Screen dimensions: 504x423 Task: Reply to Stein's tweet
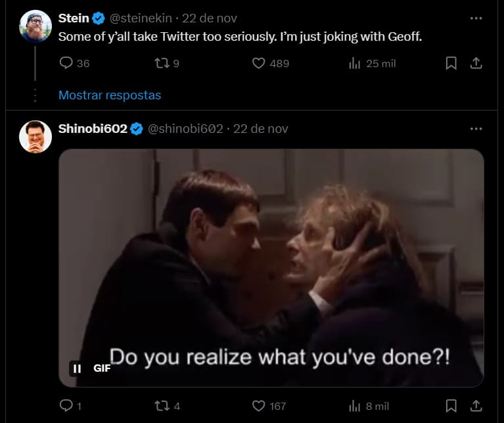coord(66,63)
